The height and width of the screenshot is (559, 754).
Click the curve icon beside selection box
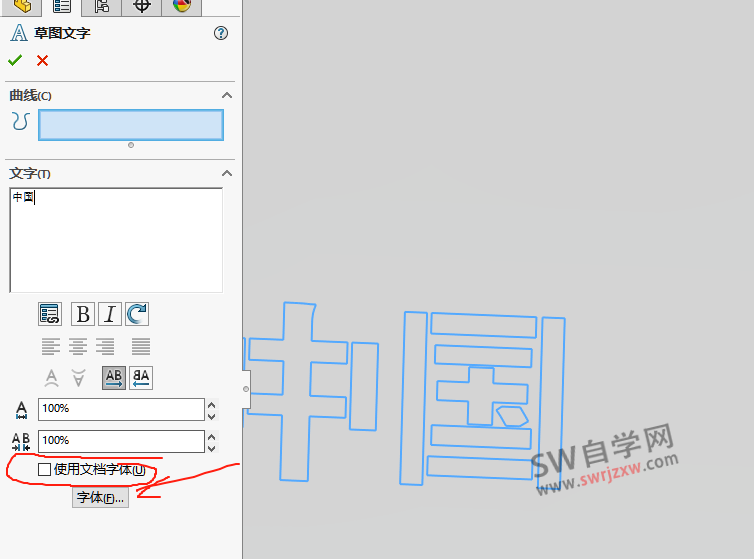pyautogui.click(x=20, y=122)
